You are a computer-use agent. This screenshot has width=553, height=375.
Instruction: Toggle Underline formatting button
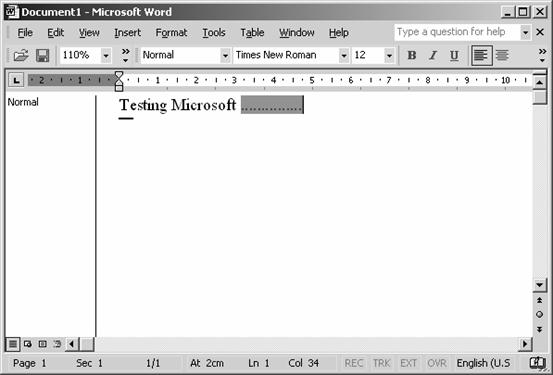454,55
